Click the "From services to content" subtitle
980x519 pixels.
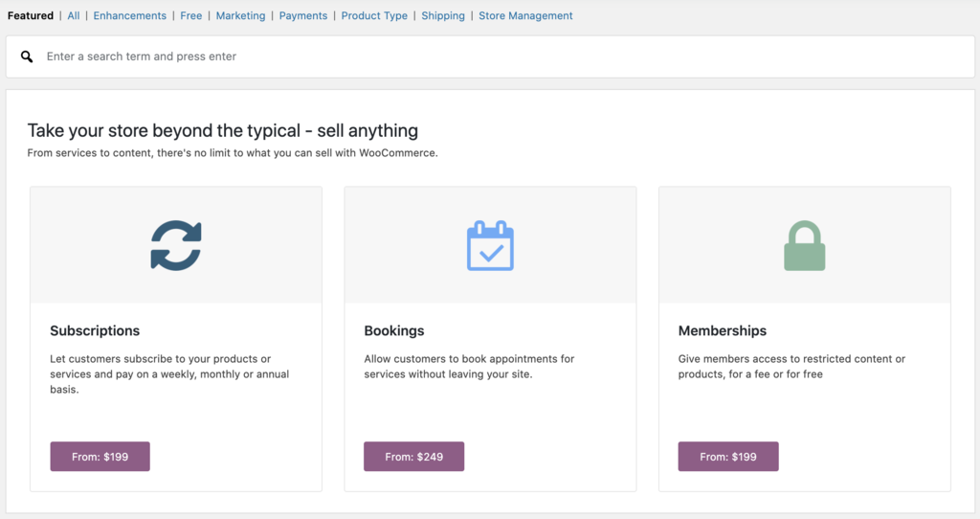(x=233, y=153)
